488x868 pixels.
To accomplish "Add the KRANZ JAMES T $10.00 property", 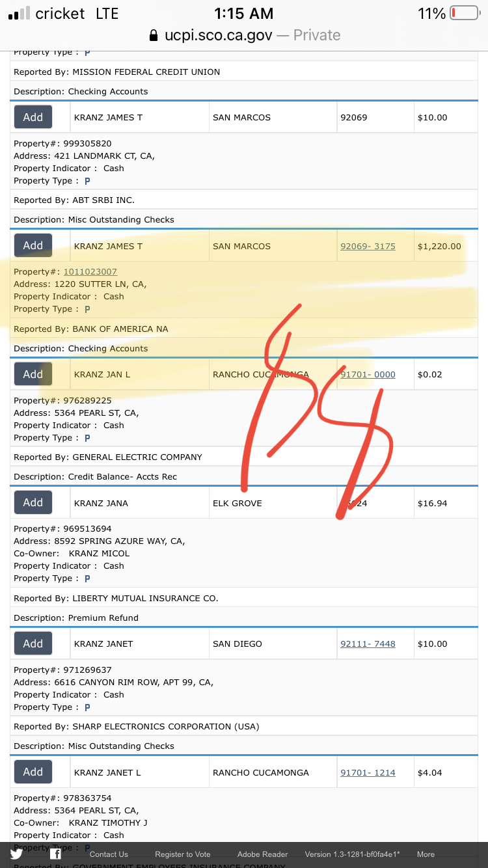I will pos(33,117).
